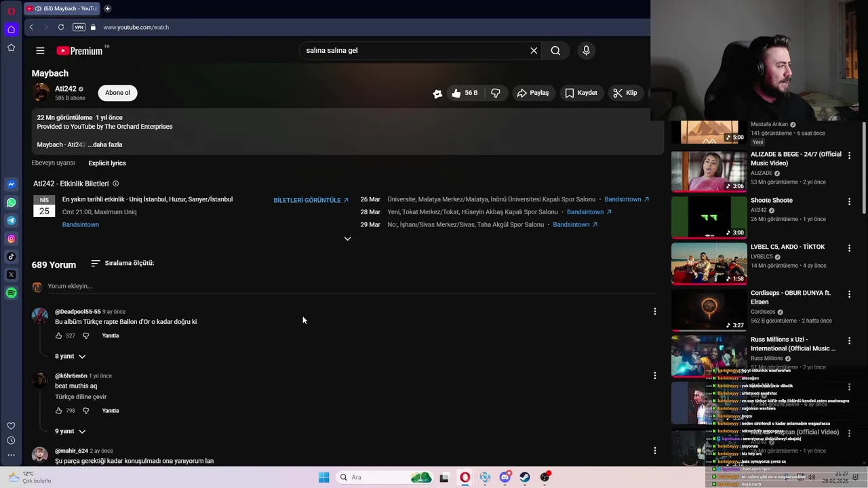The height and width of the screenshot is (488, 868).
Task: Open the YouTube guide hamburger menu
Action: tap(40, 51)
